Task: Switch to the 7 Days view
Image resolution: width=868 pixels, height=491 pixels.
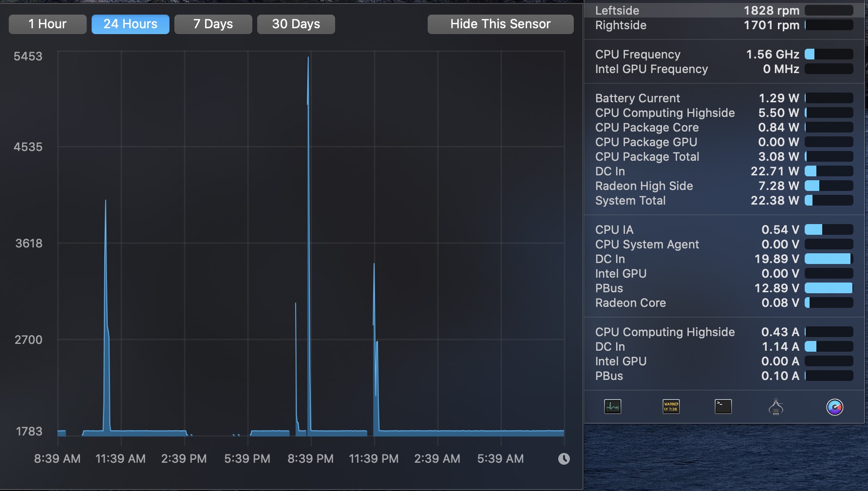Action: 213,24
